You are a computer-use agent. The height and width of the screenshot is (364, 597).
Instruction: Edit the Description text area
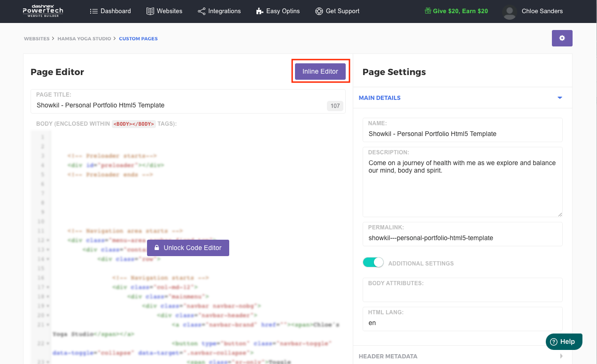tap(462, 182)
